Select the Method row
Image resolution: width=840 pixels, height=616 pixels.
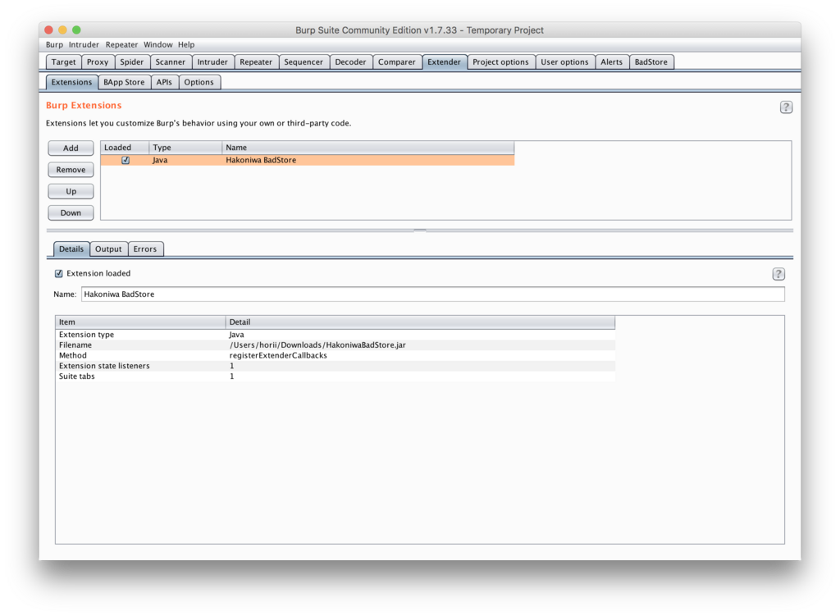(336, 356)
